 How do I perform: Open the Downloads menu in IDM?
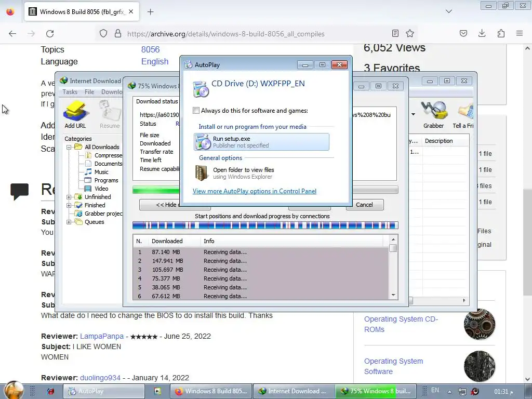pyautogui.click(x=112, y=92)
